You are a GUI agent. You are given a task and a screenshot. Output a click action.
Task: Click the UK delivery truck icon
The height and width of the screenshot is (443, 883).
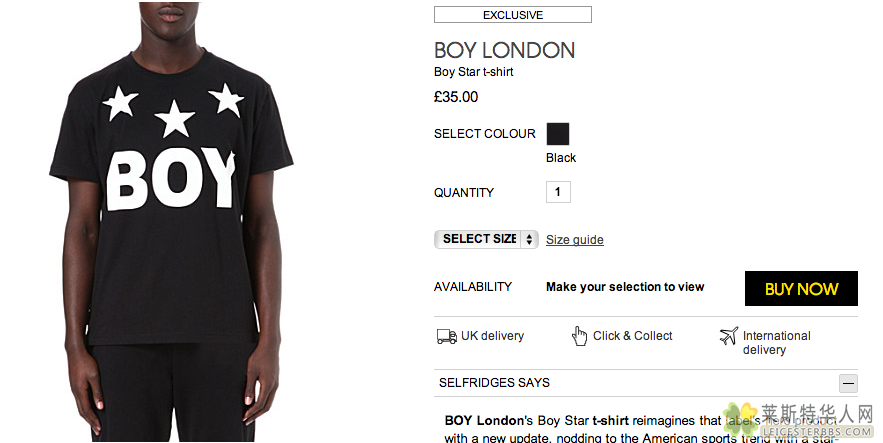446,336
